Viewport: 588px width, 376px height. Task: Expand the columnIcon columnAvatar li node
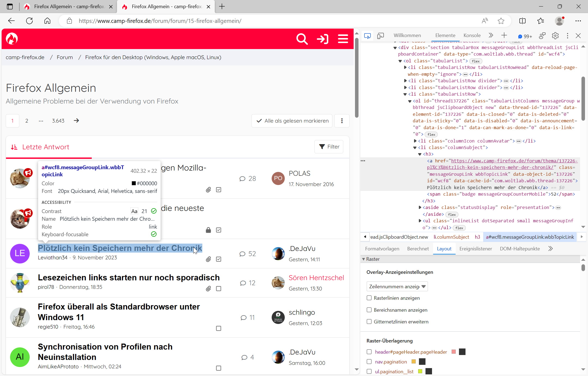tap(415, 141)
